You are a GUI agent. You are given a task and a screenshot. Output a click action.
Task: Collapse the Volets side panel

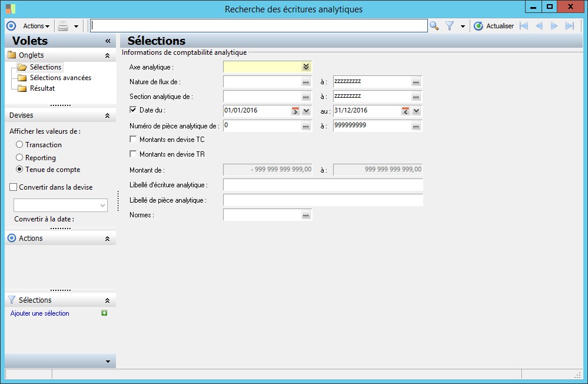click(x=108, y=41)
